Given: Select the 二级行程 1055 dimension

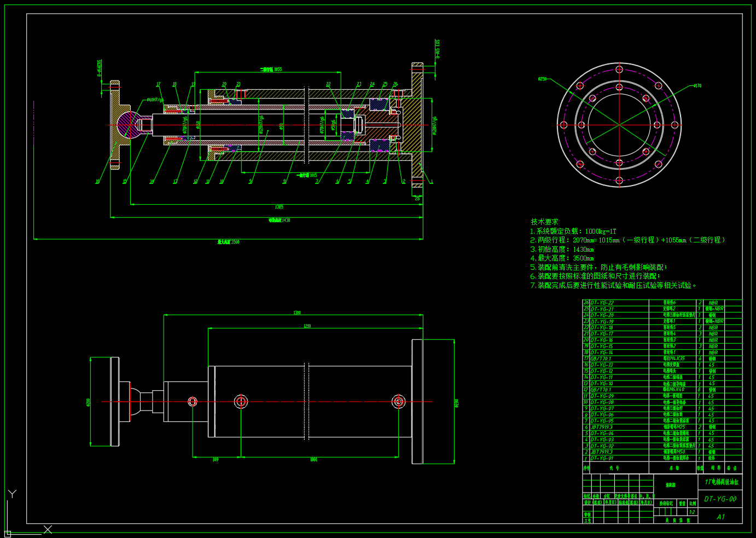Looking at the screenshot, I should coord(271,70).
